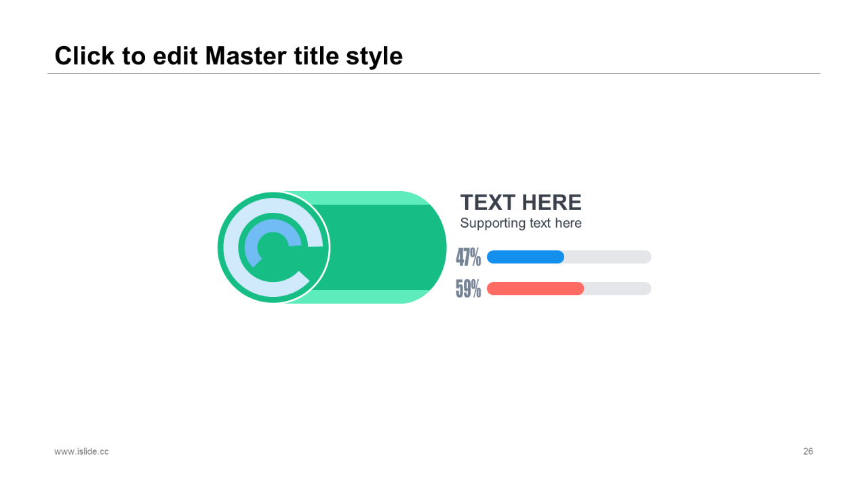Click the gray unfilled part of the 47% bar
Image resolution: width=868 pixels, height=488 pixels.
608,257
